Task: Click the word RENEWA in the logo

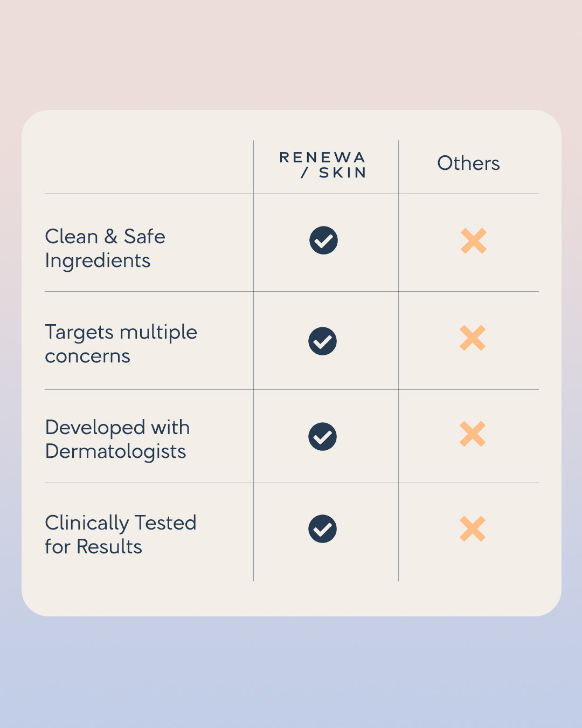Action: tap(322, 157)
